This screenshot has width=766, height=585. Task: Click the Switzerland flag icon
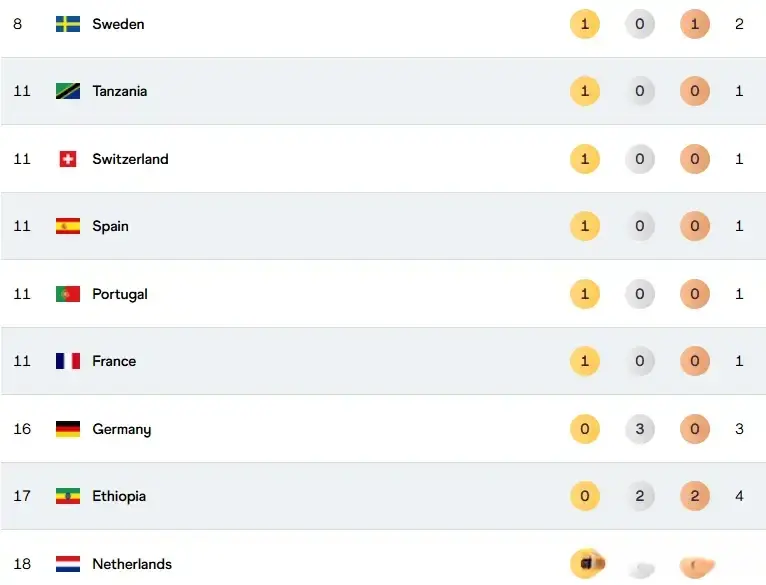67,159
